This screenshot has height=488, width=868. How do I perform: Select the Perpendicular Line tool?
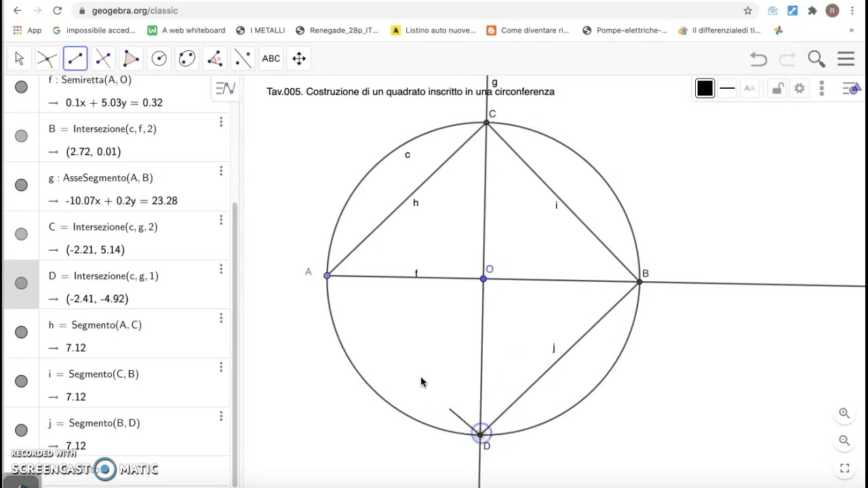tap(103, 58)
